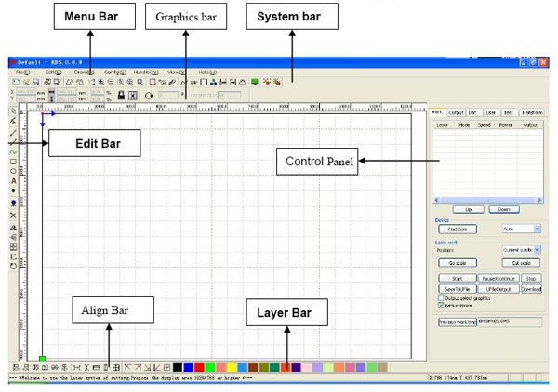Click the layer list horizontal scrollbar
Screen dimensions: 558x392
click(x=488, y=200)
